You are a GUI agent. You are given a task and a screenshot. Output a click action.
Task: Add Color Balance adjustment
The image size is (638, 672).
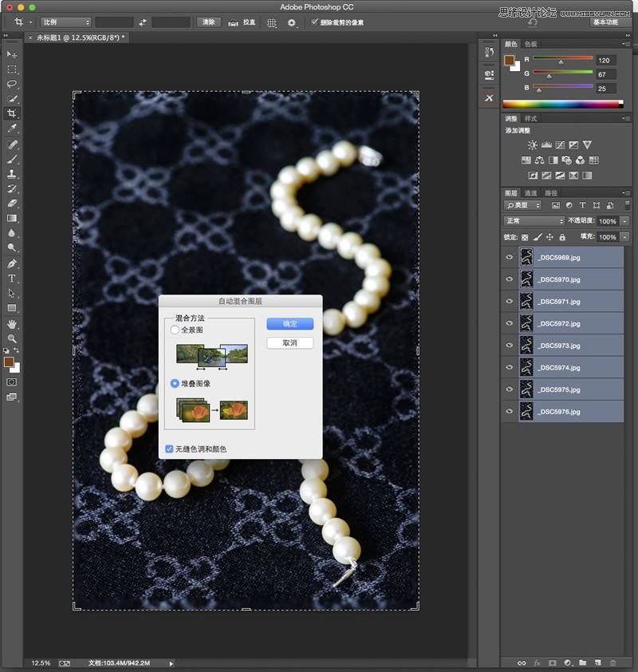[540, 160]
